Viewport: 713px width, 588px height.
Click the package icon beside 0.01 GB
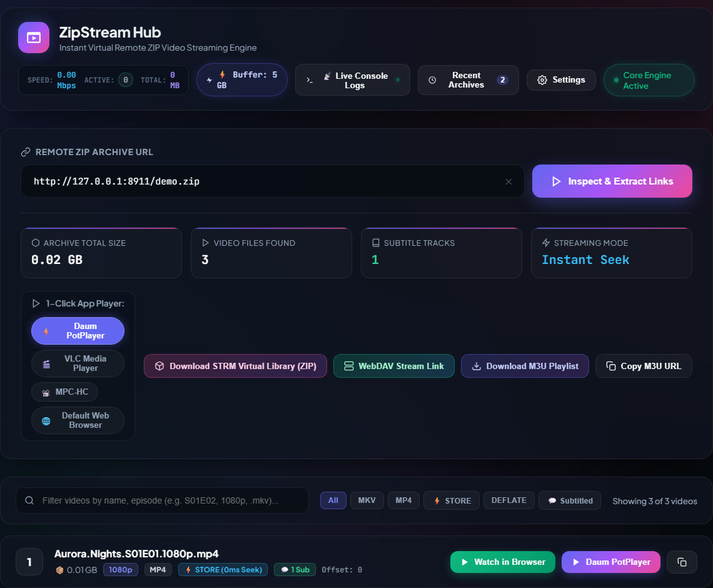[59, 570]
